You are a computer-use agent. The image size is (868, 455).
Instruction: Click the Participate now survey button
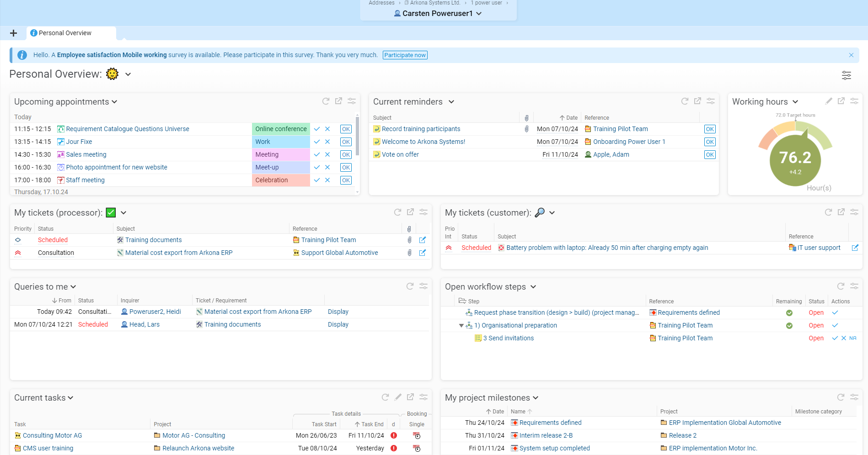pos(405,55)
